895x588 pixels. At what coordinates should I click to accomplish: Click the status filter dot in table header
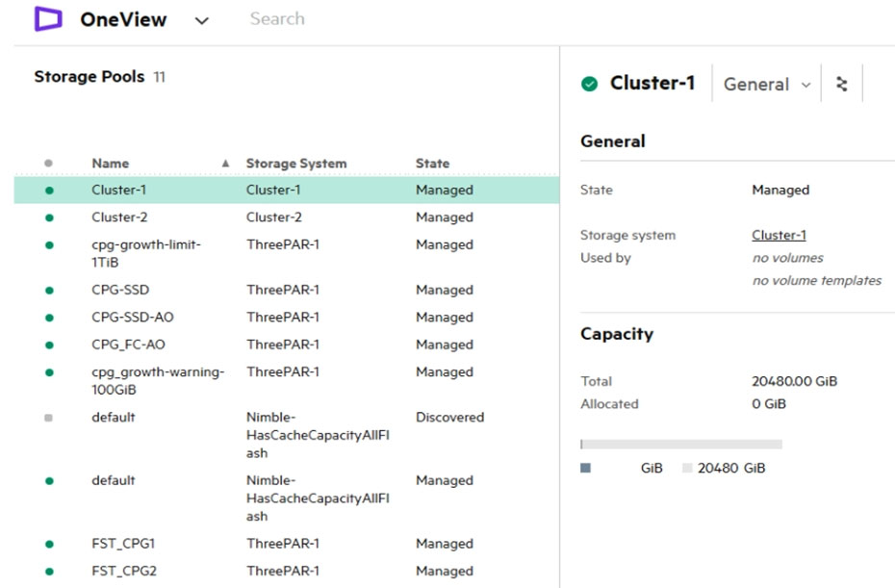coord(48,164)
